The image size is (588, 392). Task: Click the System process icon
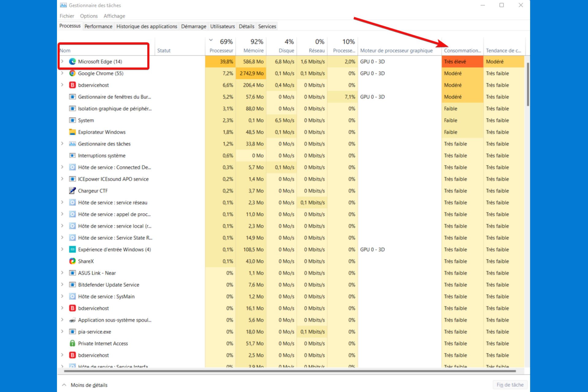(72, 120)
